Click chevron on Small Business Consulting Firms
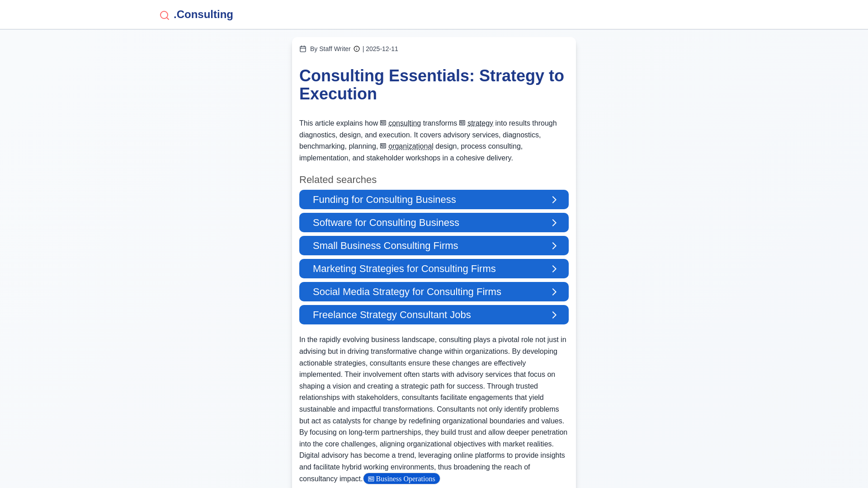The width and height of the screenshot is (868, 488). 554,246
